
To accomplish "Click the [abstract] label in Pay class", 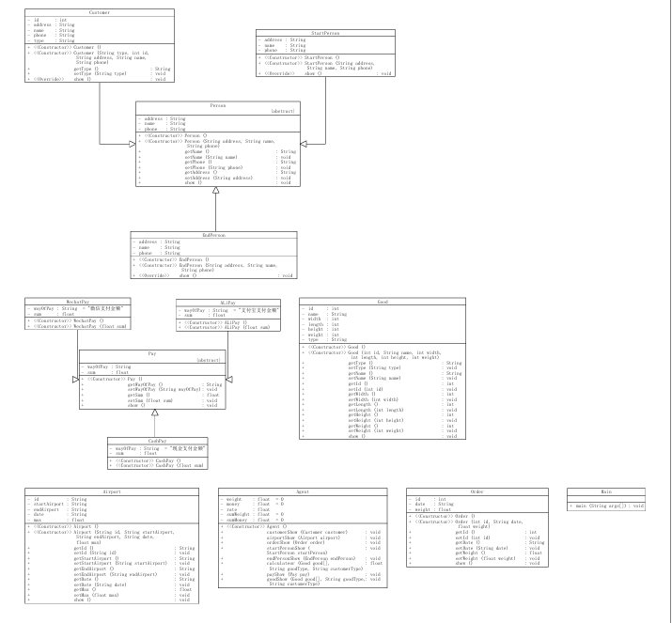I will tap(209, 360).
